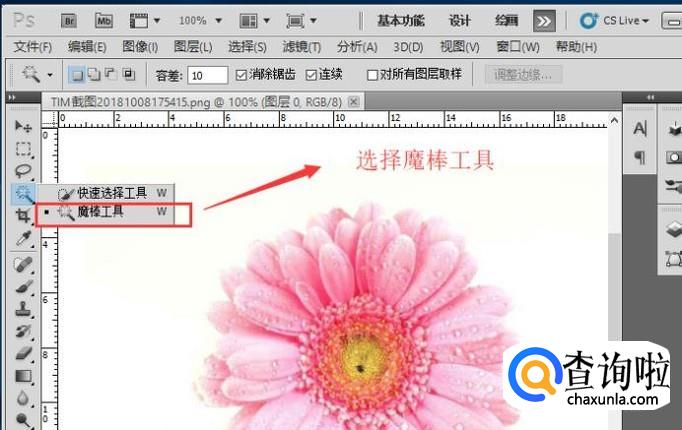Select the Healing Brush tool
The image size is (682, 430).
click(x=23, y=264)
